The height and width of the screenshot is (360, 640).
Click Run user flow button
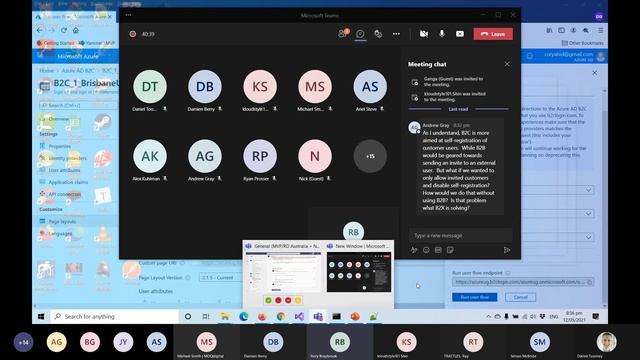pos(475,297)
